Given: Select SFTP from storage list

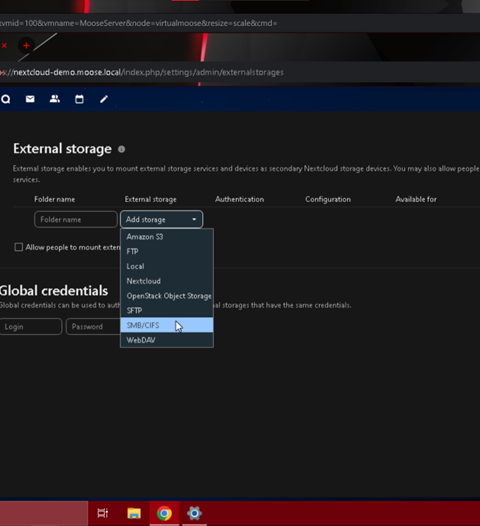Looking at the screenshot, I should pyautogui.click(x=167, y=311).
